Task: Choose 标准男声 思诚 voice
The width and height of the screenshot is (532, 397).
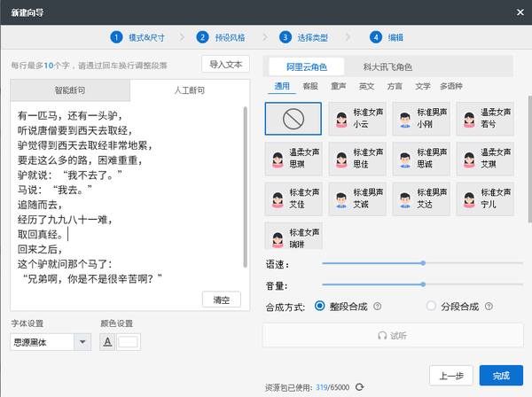Action: 421,159
